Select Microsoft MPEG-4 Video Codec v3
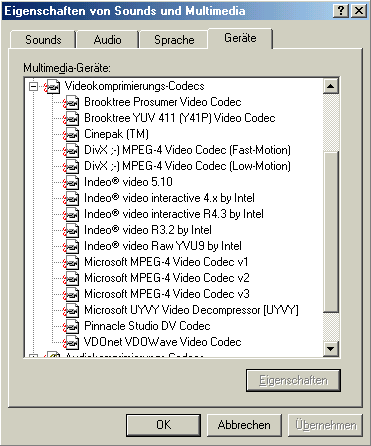This screenshot has height=446, width=371. [167, 294]
